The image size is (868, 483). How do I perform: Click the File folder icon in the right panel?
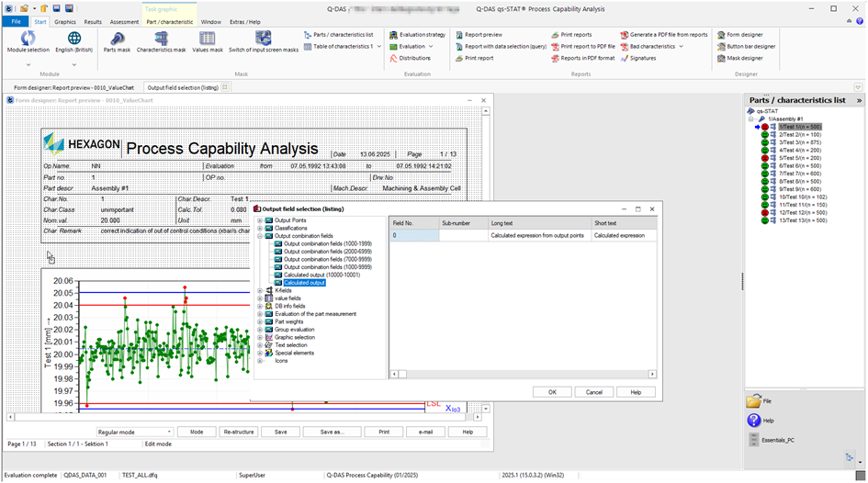tap(753, 401)
